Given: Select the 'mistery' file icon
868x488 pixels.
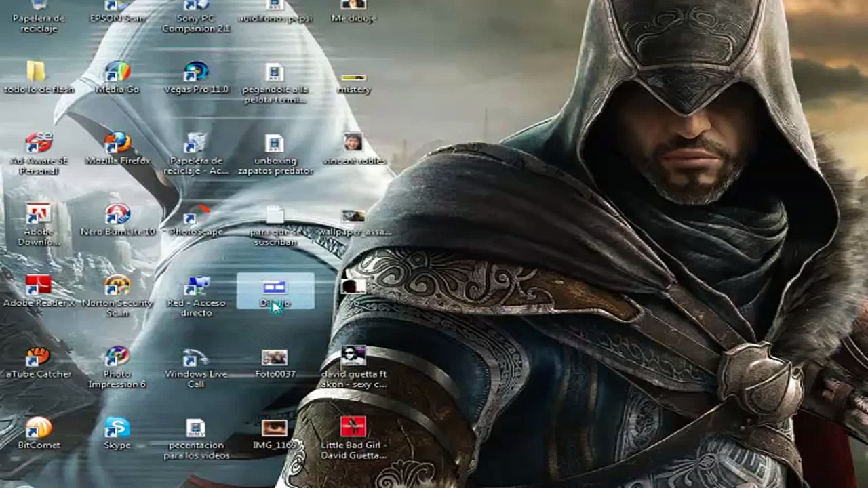Looking at the screenshot, I should 353,77.
